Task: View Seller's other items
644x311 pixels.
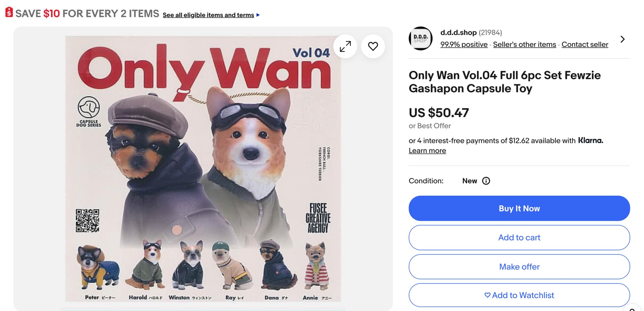Action: coord(524,44)
